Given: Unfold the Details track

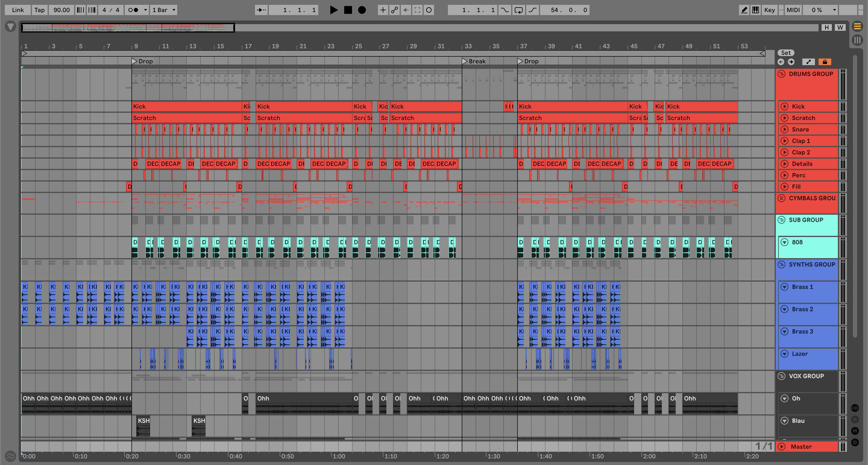Looking at the screenshot, I should (x=785, y=163).
